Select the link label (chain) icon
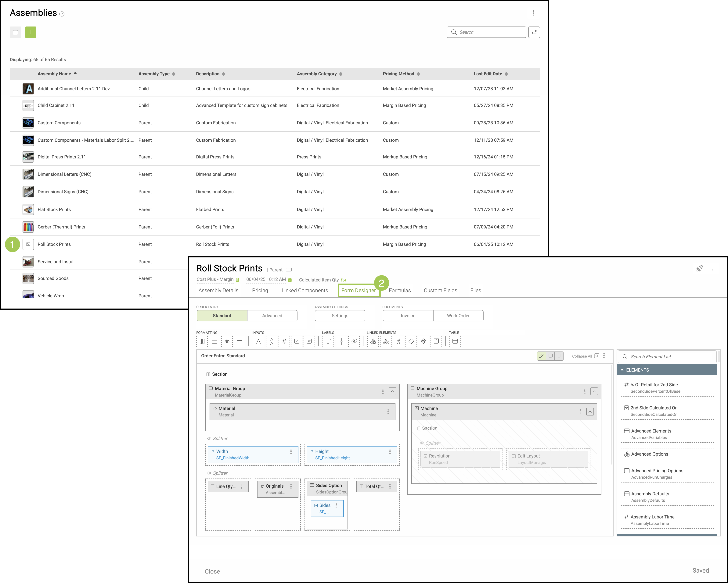Screen dimensions: 728x583 354,341
